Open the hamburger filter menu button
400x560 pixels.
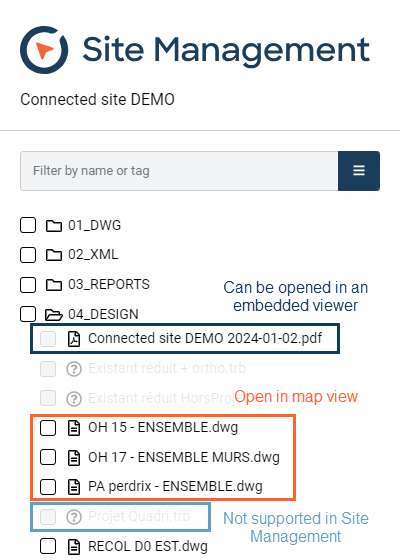pyautogui.click(x=359, y=171)
